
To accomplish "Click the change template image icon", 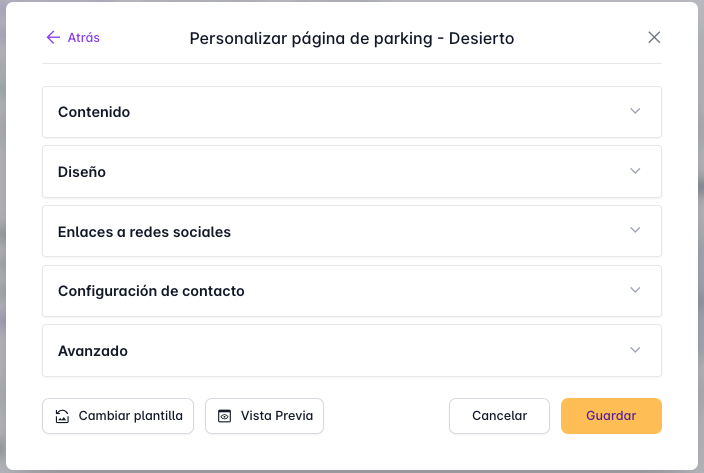I will 62,416.
